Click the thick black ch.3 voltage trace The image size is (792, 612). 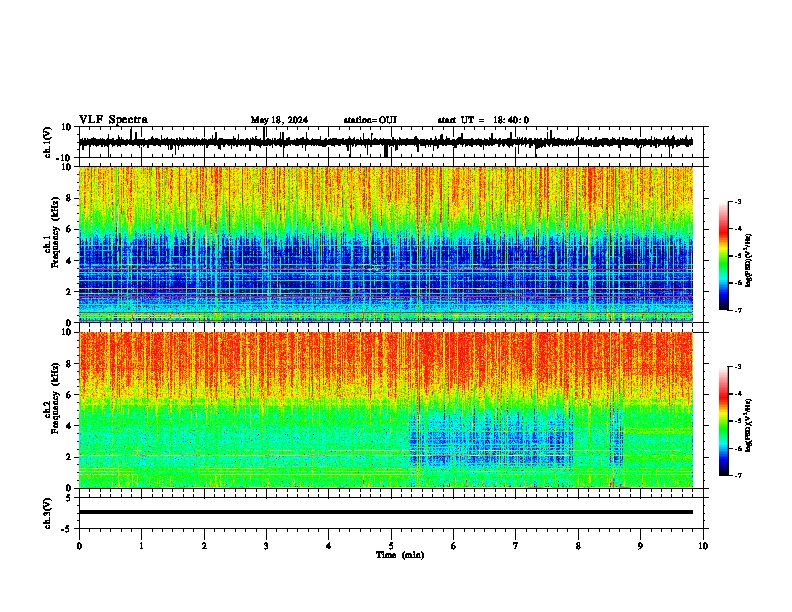[x=385, y=512]
